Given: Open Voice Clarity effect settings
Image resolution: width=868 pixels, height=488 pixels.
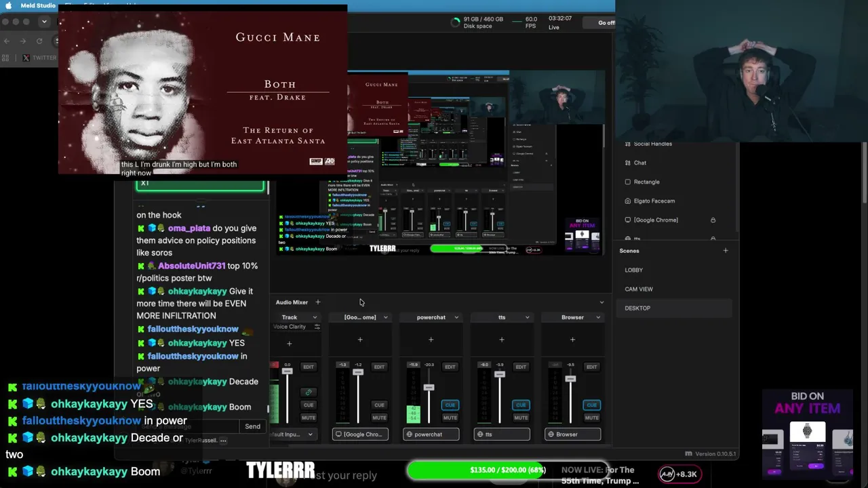Looking at the screenshot, I should coord(317,327).
